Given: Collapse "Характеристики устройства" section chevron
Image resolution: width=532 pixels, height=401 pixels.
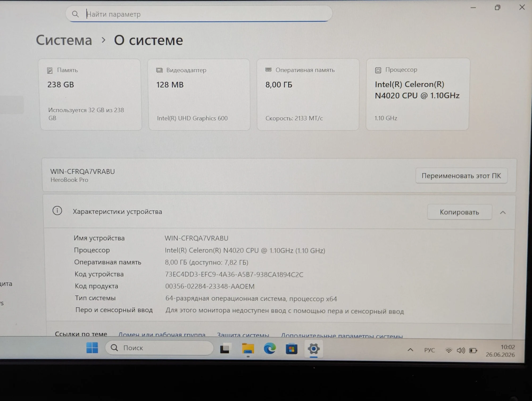Looking at the screenshot, I should (503, 212).
